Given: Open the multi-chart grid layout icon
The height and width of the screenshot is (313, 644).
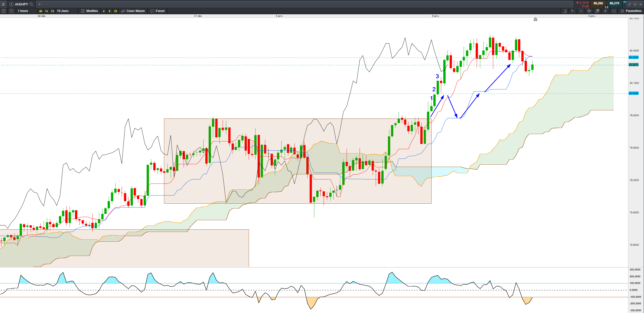Looking at the screenshot, I should (x=12, y=11).
